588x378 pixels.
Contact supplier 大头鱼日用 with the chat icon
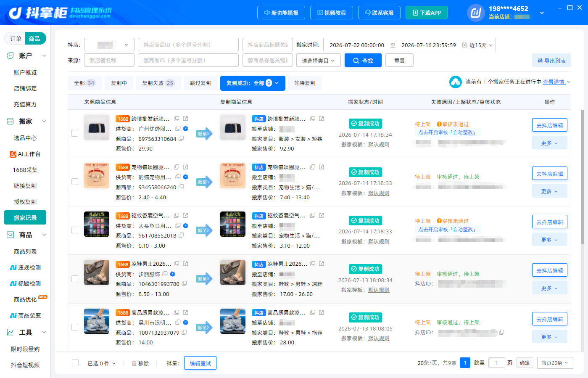tap(185, 226)
